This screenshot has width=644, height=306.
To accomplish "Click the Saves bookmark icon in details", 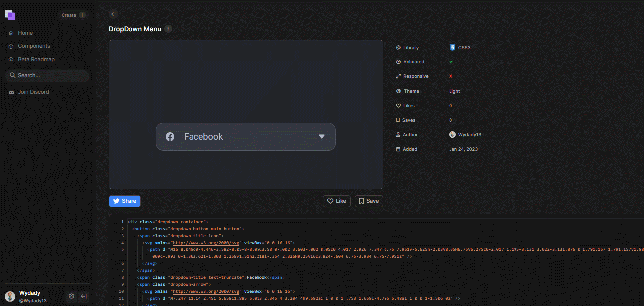I will tap(398, 120).
